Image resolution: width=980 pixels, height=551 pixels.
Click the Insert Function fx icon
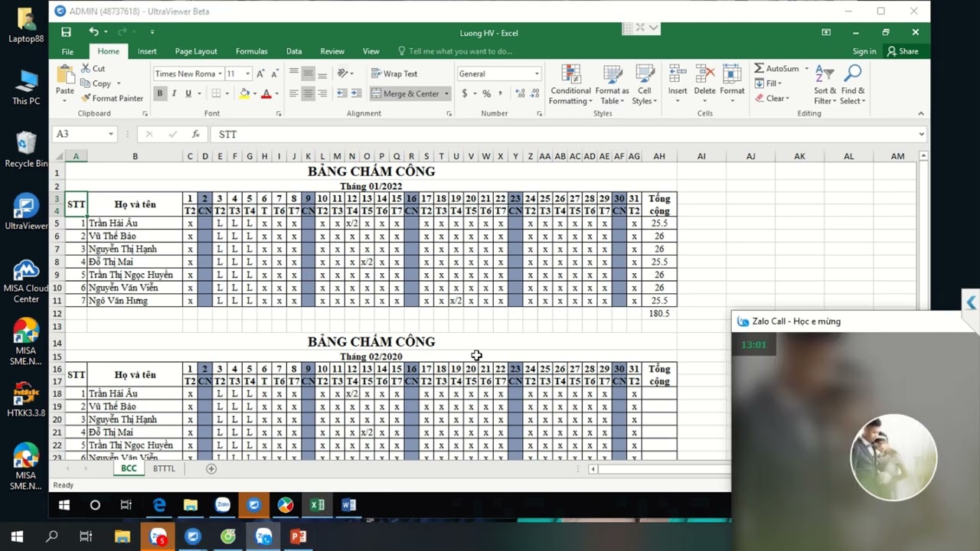coord(196,134)
